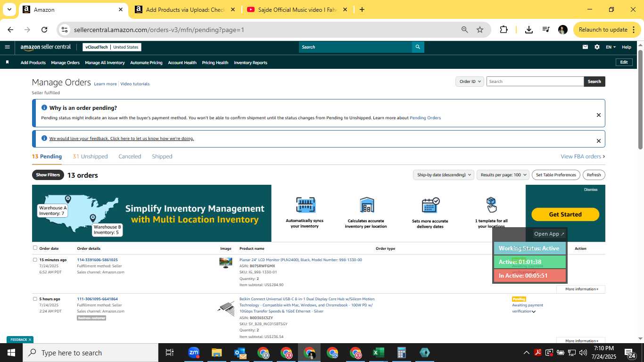The width and height of the screenshot is (644, 362).
Task: Click the order search Search button
Action: pos(594,82)
